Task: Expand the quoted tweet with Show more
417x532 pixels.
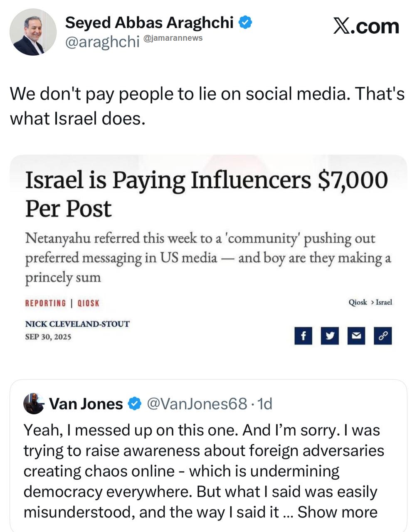Action: [x=337, y=512]
